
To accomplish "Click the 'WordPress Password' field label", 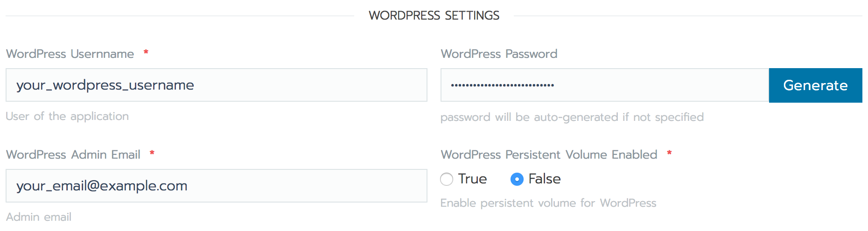I will click(499, 54).
